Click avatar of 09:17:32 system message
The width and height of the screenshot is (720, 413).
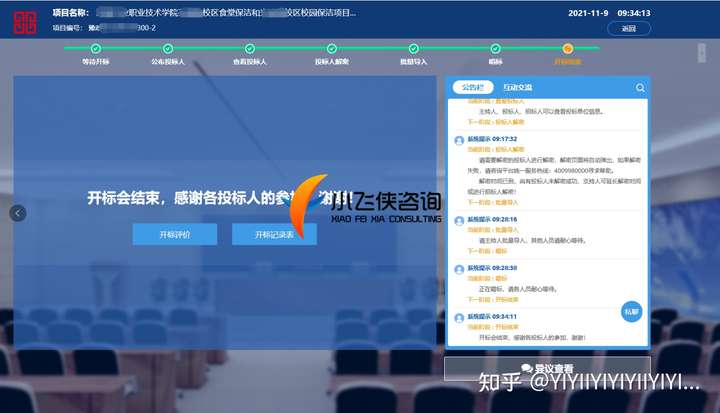(459, 141)
